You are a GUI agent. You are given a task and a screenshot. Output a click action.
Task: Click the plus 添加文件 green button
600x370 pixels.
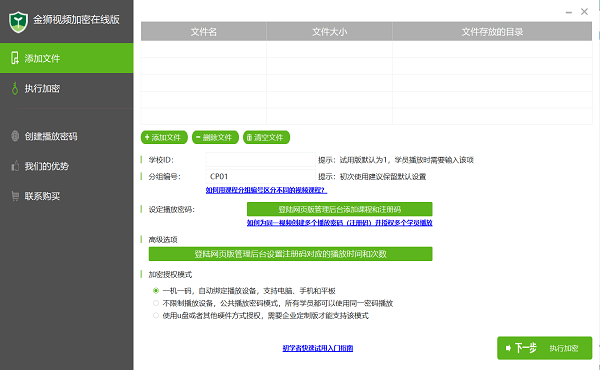164,137
